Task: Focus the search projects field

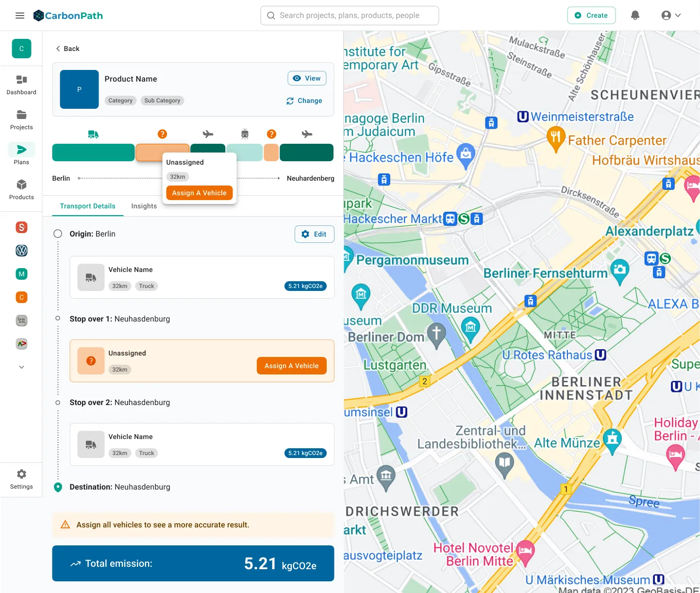Action: click(x=350, y=16)
